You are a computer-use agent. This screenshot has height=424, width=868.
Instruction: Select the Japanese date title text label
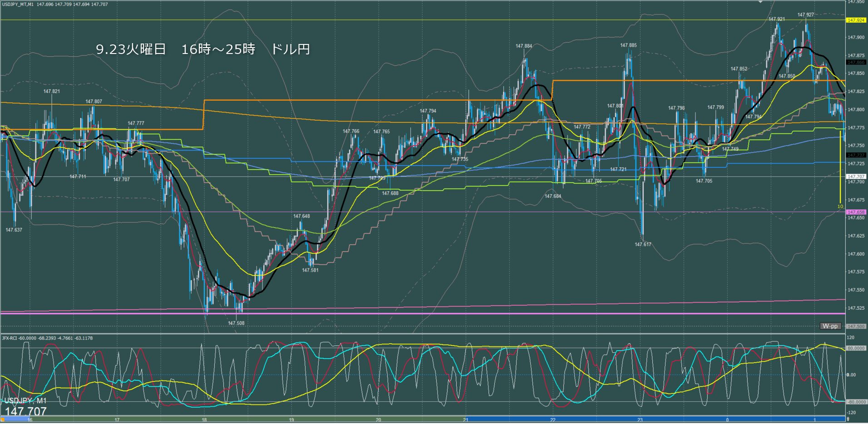(202, 49)
